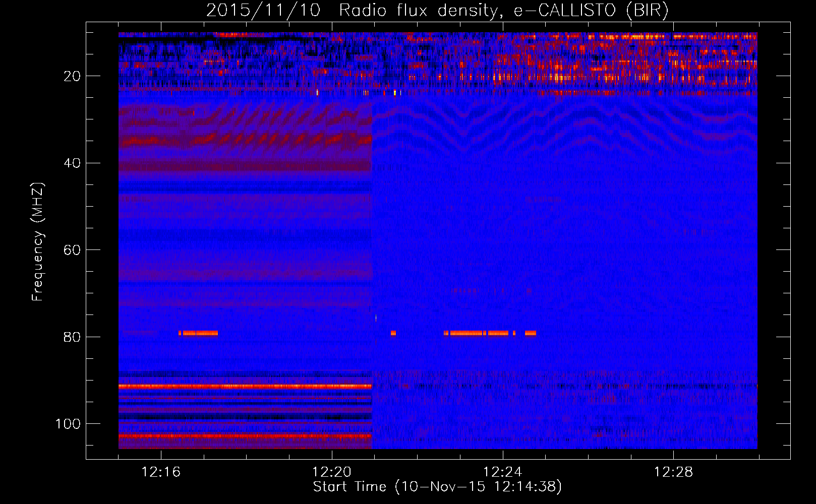Screen dimensions: 816x504
Task: Click the 12:28 time tick label
Action: pos(673,472)
